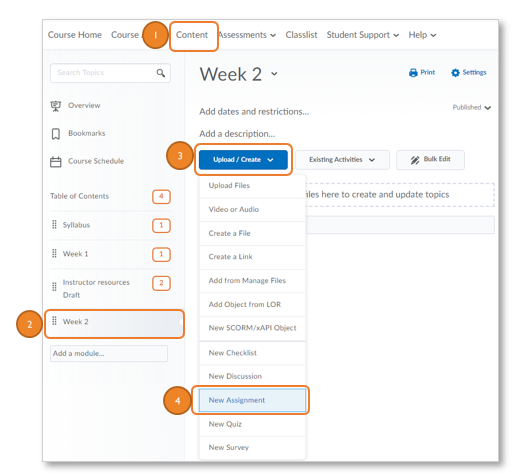Click the Add a module input field
Viewport: 527px width, 473px height.
tap(109, 353)
